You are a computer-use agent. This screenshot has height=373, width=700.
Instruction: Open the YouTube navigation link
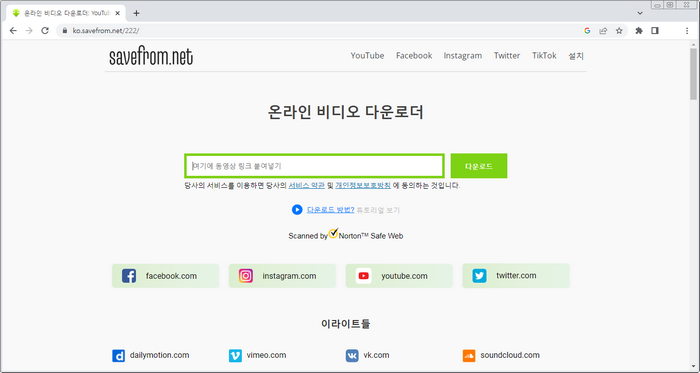(367, 56)
